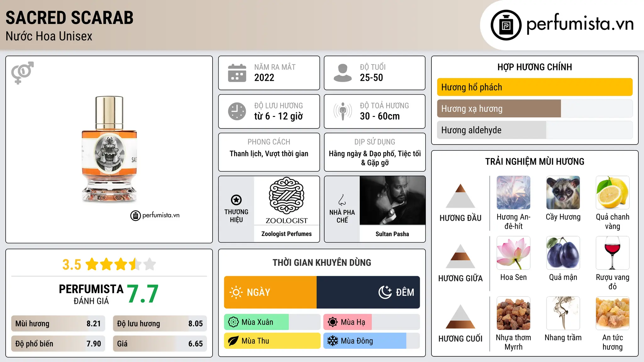Click the flower icon for Mùa Xuân
Image resolution: width=644 pixels, height=362 pixels.
233,322
